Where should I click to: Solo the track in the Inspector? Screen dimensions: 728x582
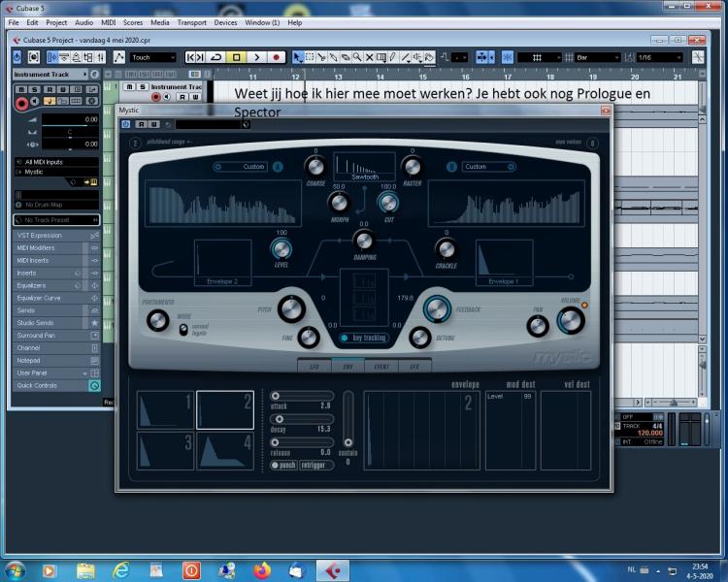(34, 89)
